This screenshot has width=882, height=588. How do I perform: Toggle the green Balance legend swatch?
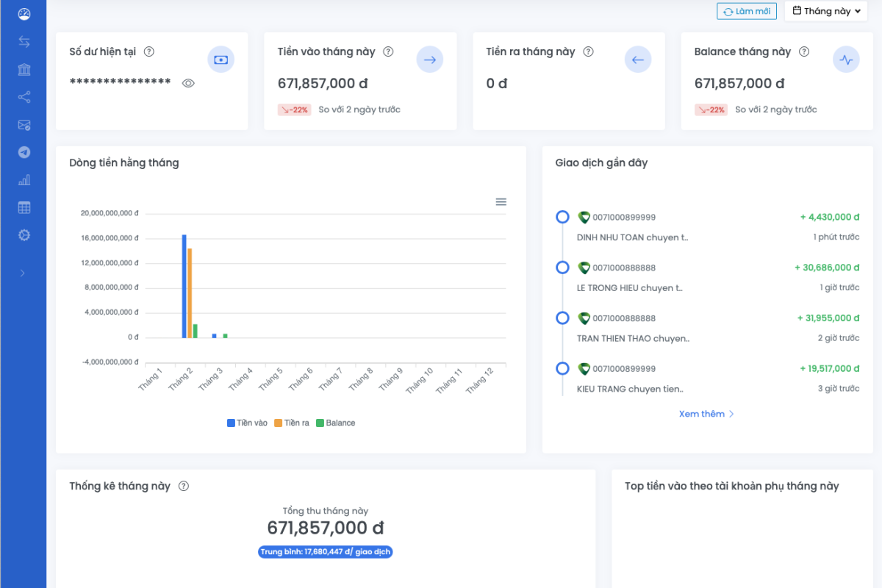point(320,423)
